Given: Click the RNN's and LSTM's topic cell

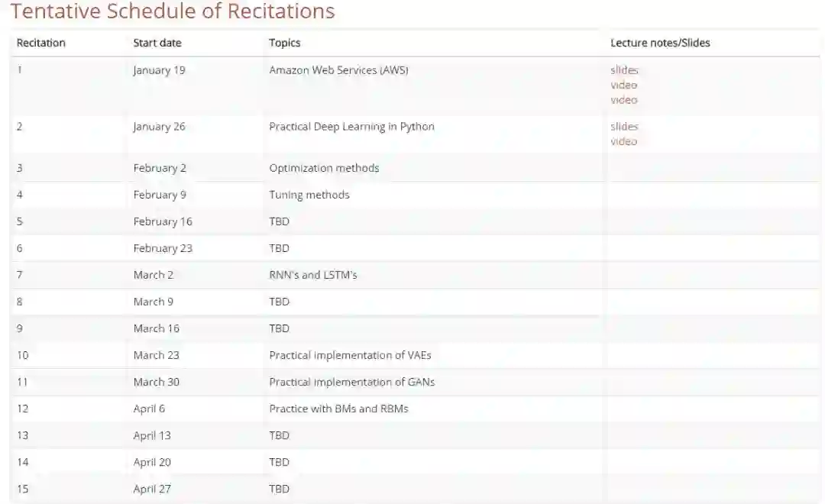Looking at the screenshot, I should pos(313,275).
